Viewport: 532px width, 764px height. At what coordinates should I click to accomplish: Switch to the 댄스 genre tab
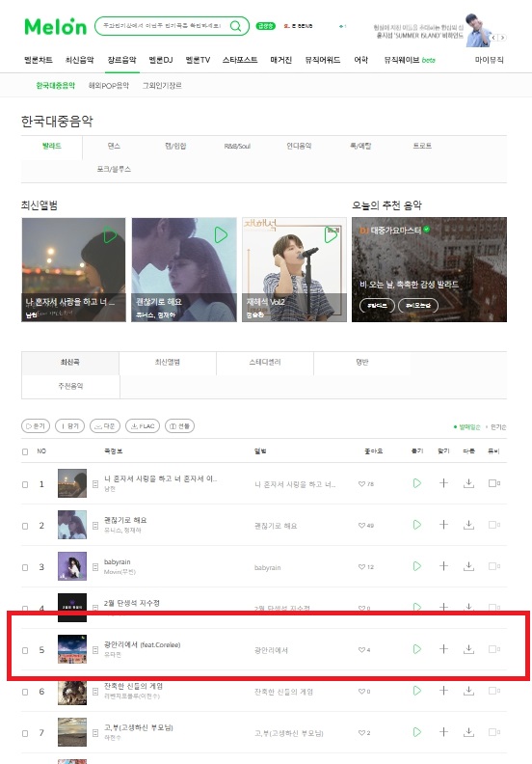[x=114, y=146]
